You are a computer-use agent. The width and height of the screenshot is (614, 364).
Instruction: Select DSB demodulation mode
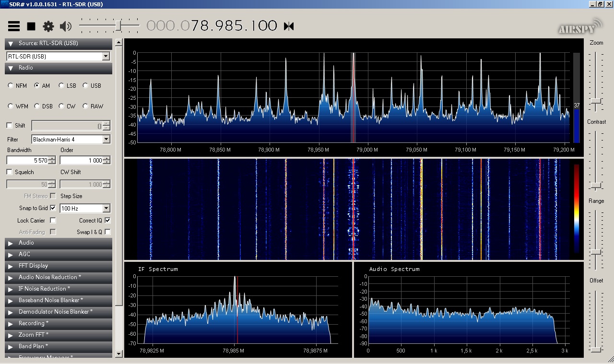tap(37, 106)
